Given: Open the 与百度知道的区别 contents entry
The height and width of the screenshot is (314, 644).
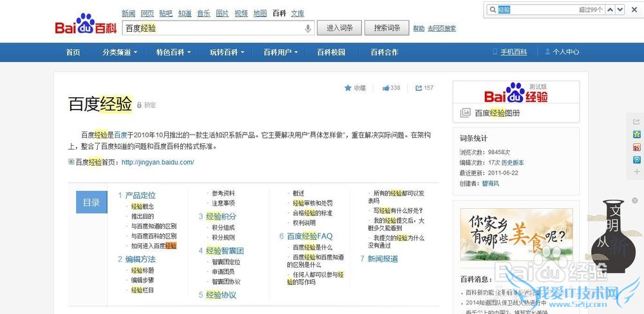Looking at the screenshot, I should pos(154,226).
